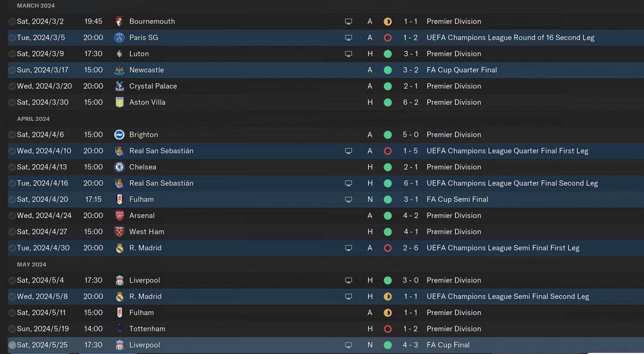
Task: Click the West Ham club crest
Action: (x=119, y=232)
